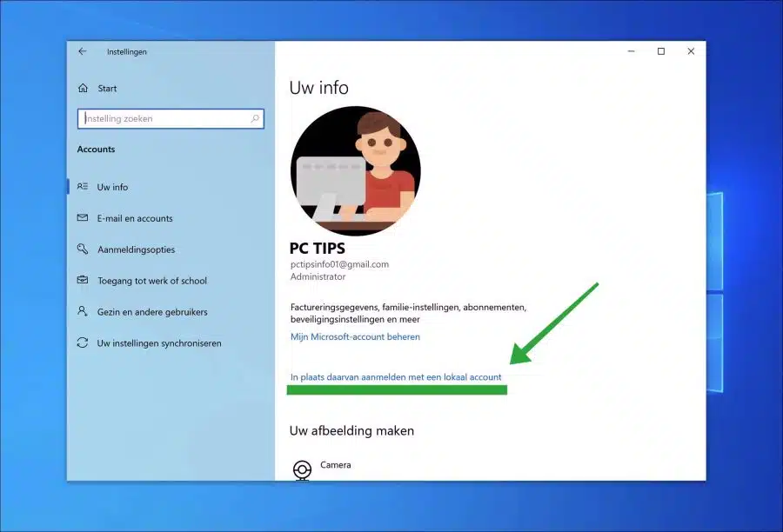Click the Administrator role text
This screenshot has height=532, width=783.
tap(318, 276)
